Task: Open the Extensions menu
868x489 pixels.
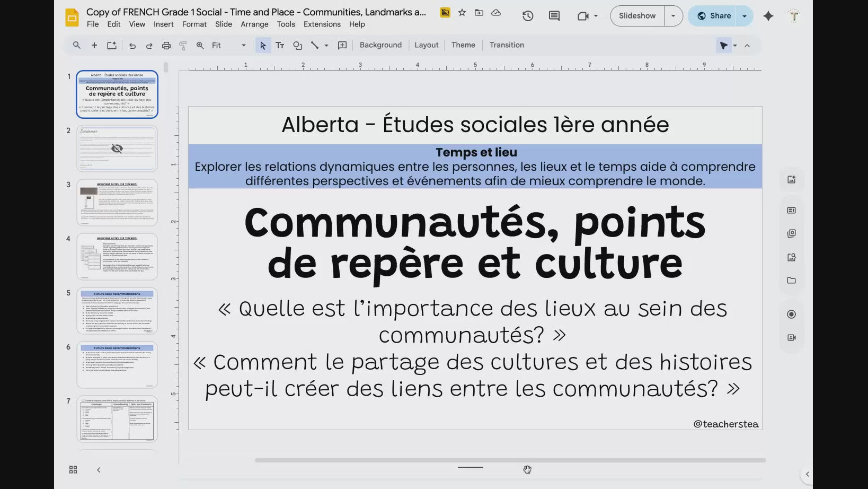Action: 322,24
